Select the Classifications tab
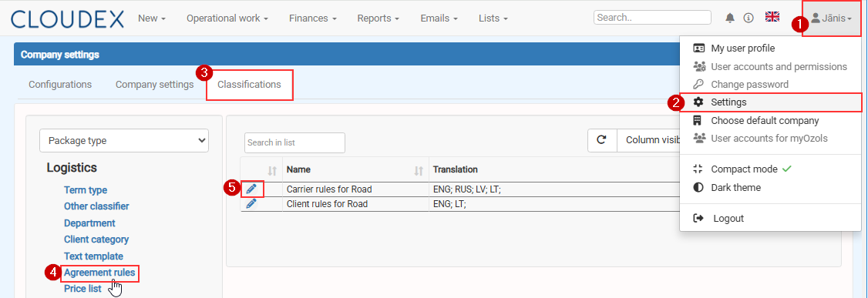The image size is (868, 298). pyautogui.click(x=249, y=85)
